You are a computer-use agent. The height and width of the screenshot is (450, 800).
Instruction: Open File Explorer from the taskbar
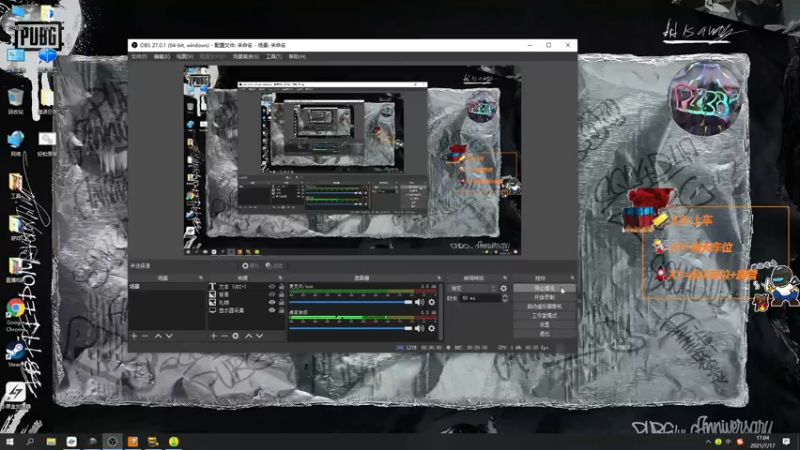point(51,441)
